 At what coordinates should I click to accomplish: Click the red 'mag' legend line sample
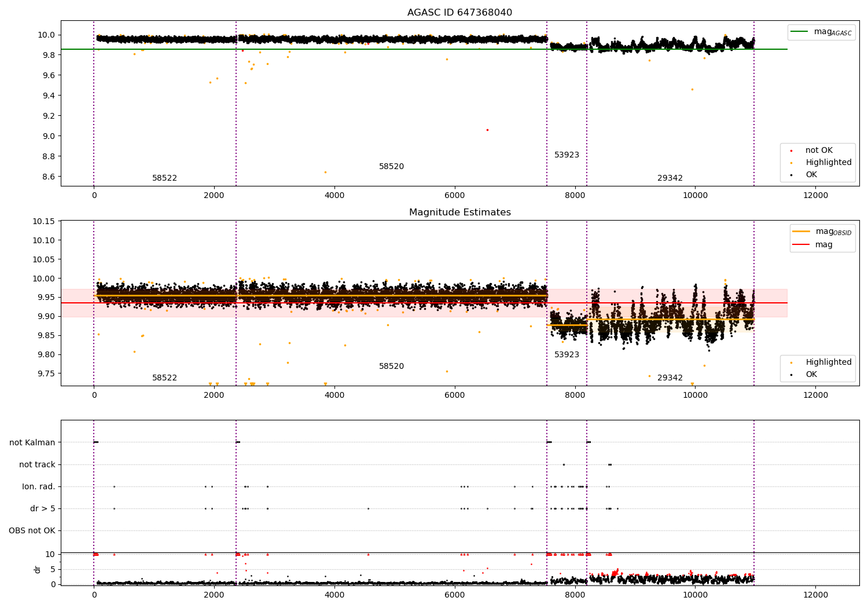pyautogui.click(x=801, y=245)
